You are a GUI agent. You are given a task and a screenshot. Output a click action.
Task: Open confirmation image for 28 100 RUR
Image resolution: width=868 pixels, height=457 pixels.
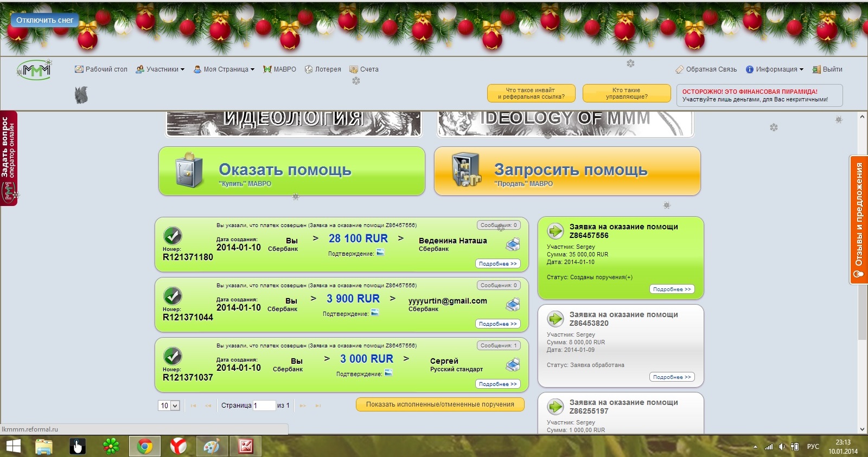tap(380, 253)
